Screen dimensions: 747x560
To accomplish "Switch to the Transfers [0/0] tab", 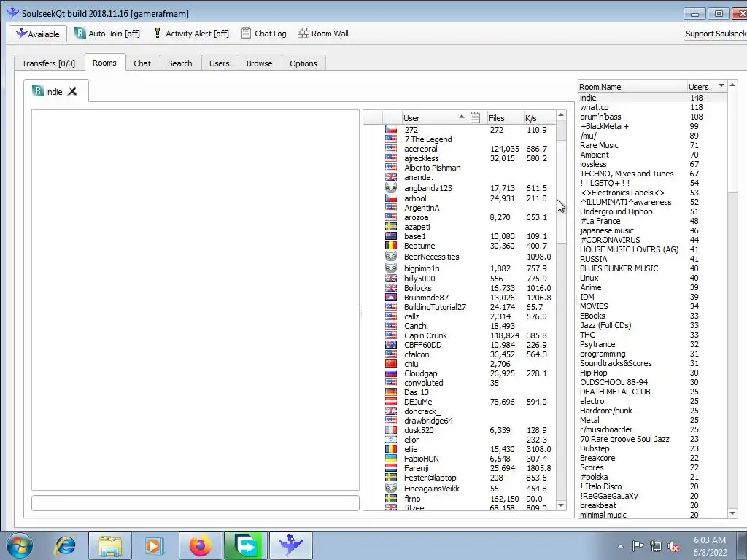I will tap(49, 63).
